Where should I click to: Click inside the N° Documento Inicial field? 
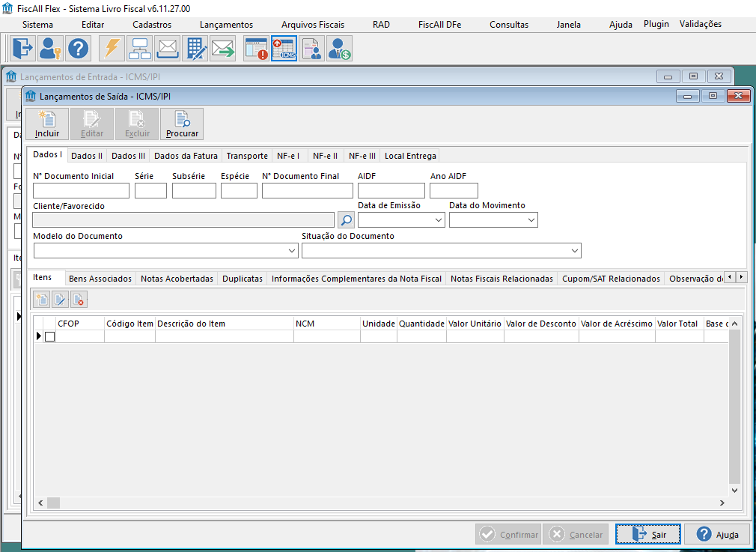(x=79, y=190)
